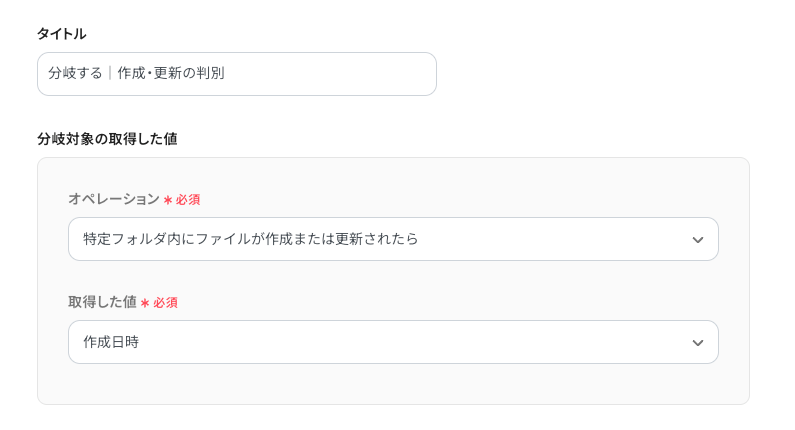Screen dimensions: 795x430
Task: Open the オペレーション dropdown
Action: coord(392,239)
